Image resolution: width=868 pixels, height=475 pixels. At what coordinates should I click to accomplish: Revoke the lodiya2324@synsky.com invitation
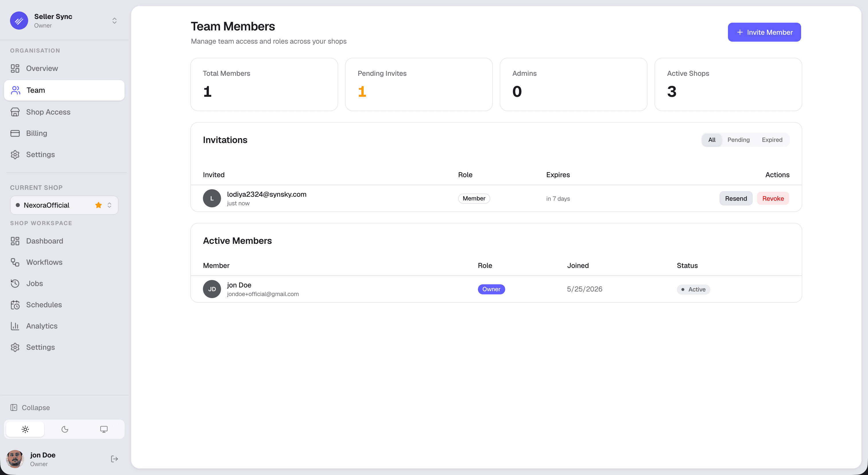pos(773,198)
